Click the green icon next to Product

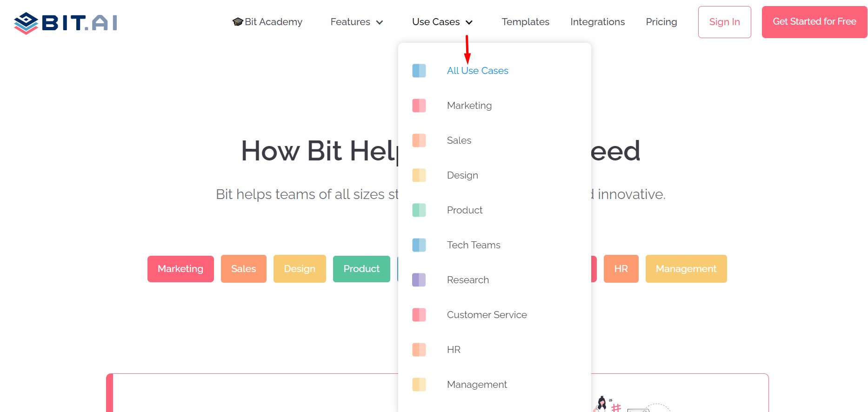pyautogui.click(x=419, y=210)
